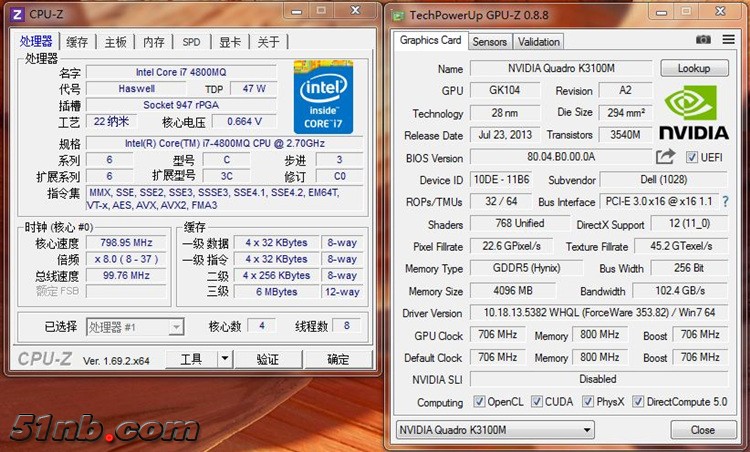Click the NVIDIA logo in GPU-Z
Viewport: 750px width, 452px height.
point(694,112)
